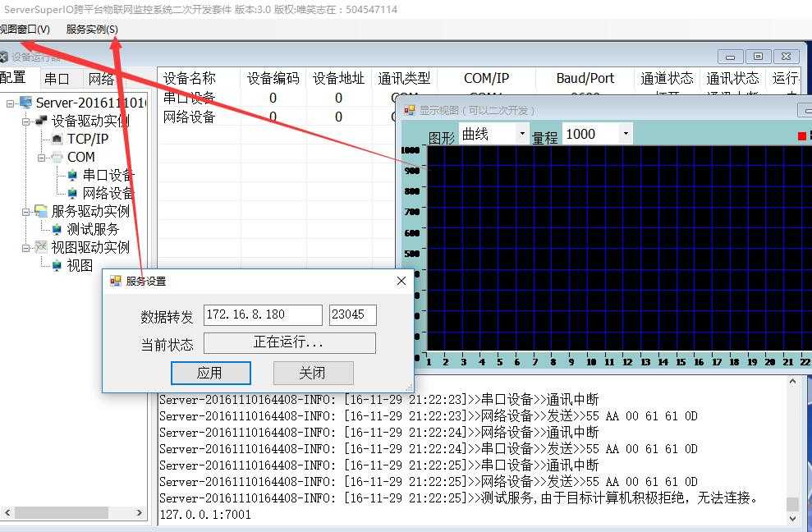Screen dimensions: 812x532
Task: Click the COM/IP column header
Action: [x=486, y=78]
